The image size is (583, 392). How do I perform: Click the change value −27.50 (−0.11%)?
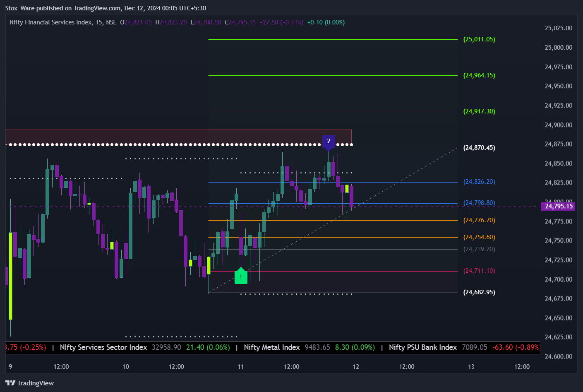[281, 22]
